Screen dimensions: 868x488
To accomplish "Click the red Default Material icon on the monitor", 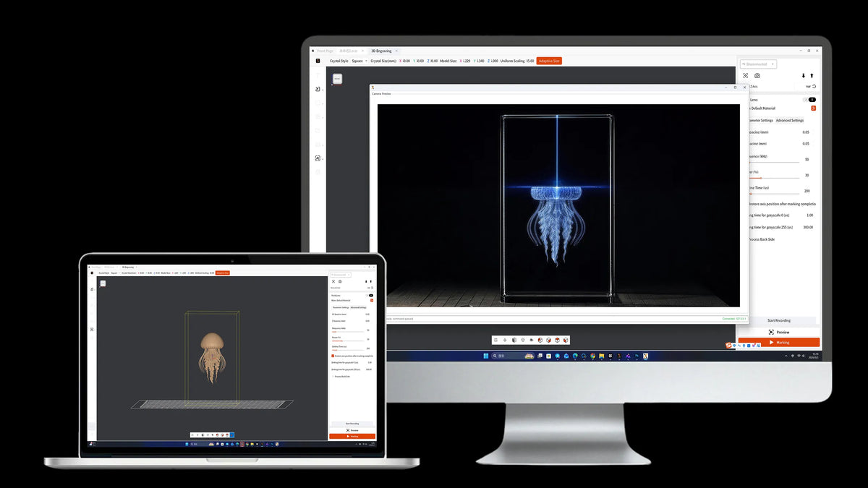I will pyautogui.click(x=814, y=108).
